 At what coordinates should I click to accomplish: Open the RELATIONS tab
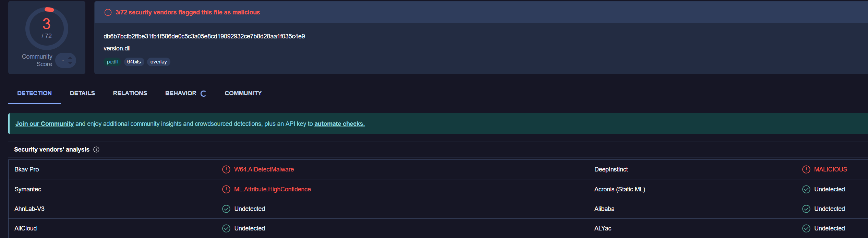tap(130, 93)
